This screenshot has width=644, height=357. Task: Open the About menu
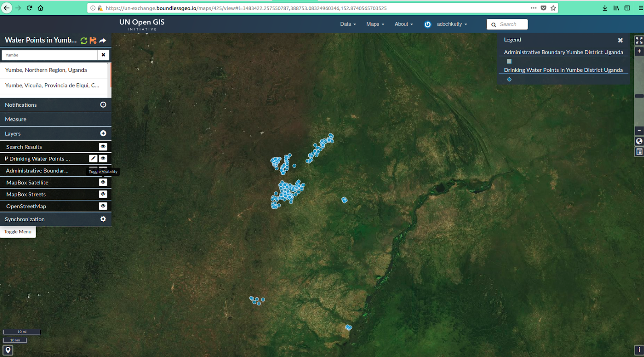[403, 24]
